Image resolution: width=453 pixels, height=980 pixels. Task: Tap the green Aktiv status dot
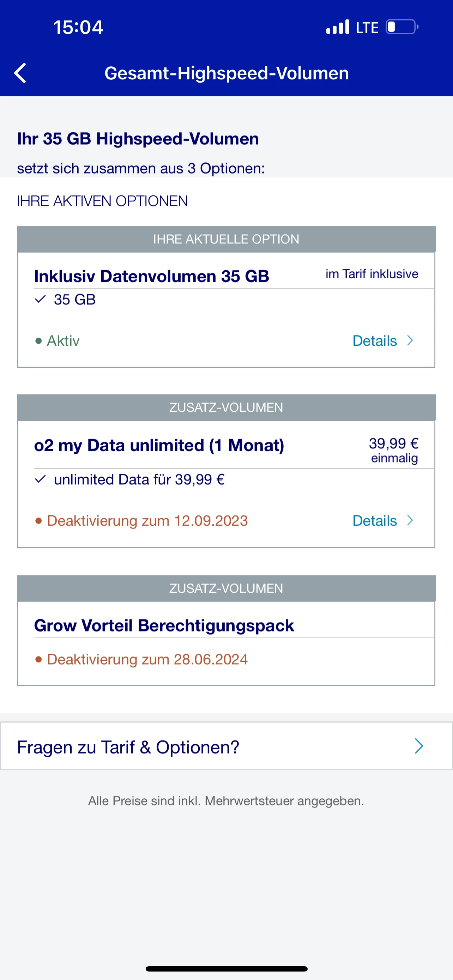click(x=38, y=341)
